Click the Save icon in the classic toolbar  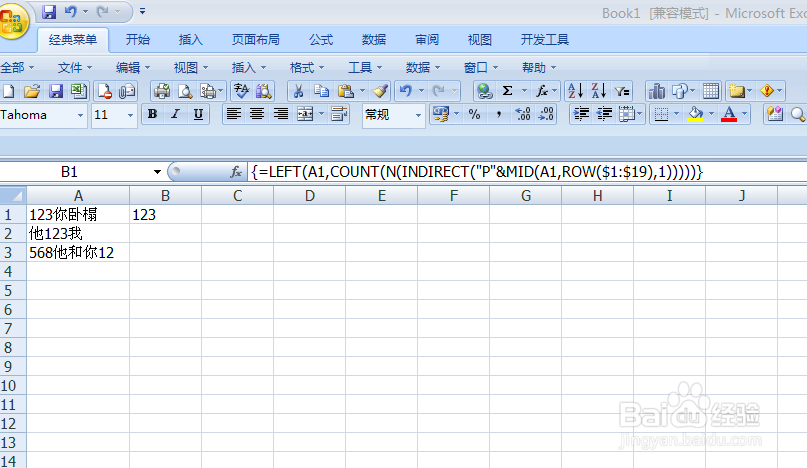pos(56,92)
